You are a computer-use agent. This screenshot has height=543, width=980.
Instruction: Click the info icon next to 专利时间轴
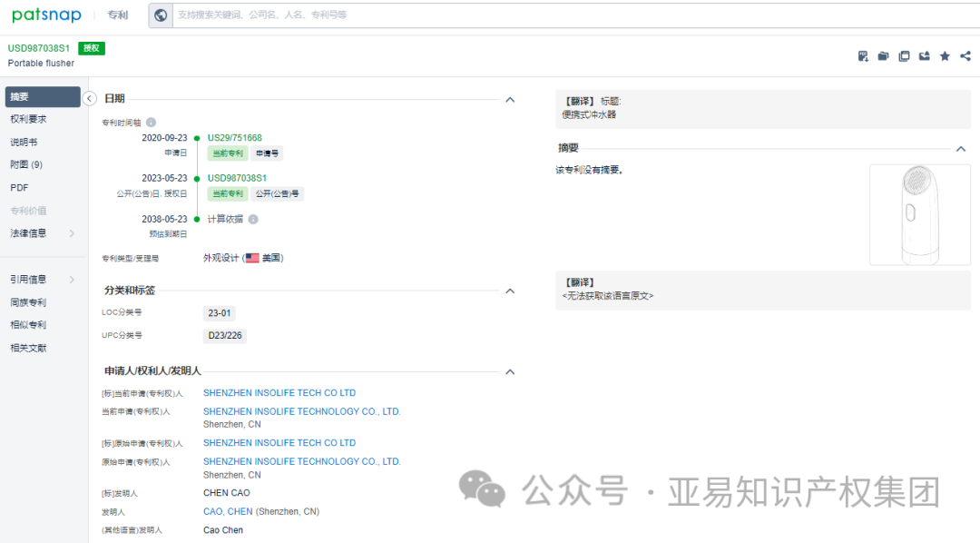(x=150, y=121)
